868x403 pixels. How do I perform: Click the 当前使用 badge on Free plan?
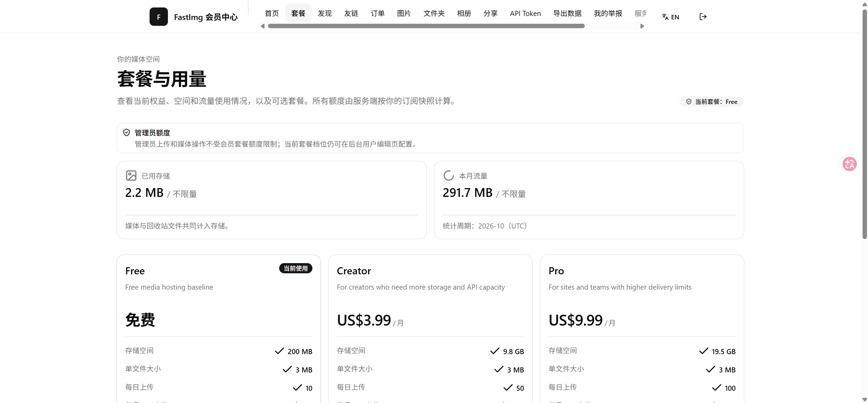295,268
